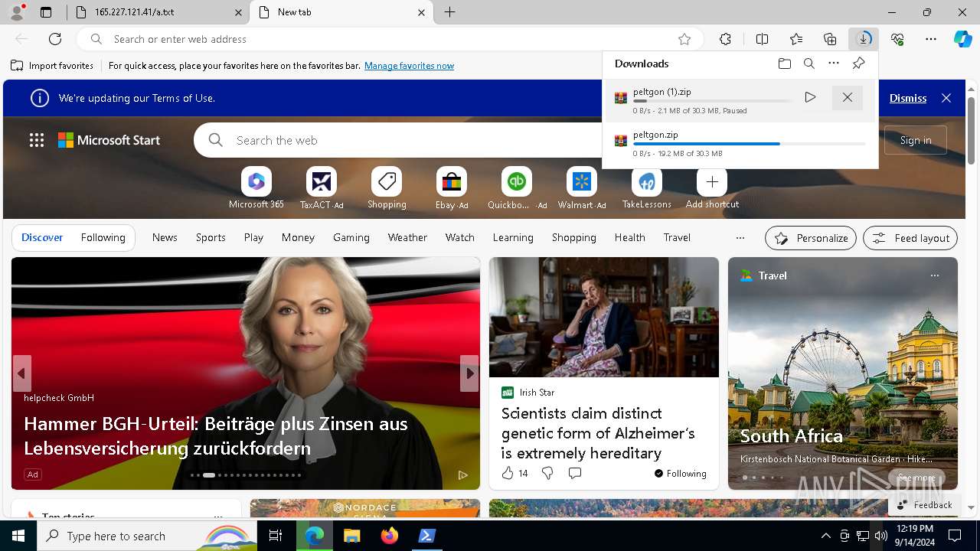Pin the Downloads panel
Screen dimensions: 980x551
pyautogui.click(x=858, y=64)
